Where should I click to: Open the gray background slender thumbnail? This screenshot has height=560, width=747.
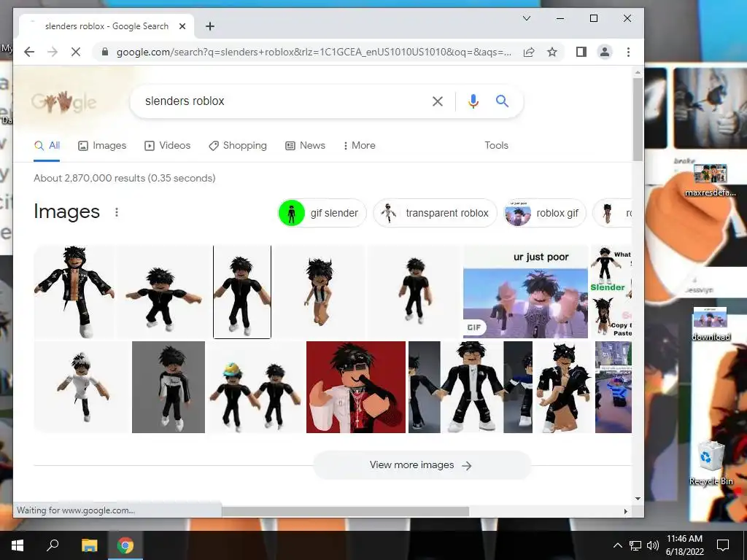[x=169, y=387]
